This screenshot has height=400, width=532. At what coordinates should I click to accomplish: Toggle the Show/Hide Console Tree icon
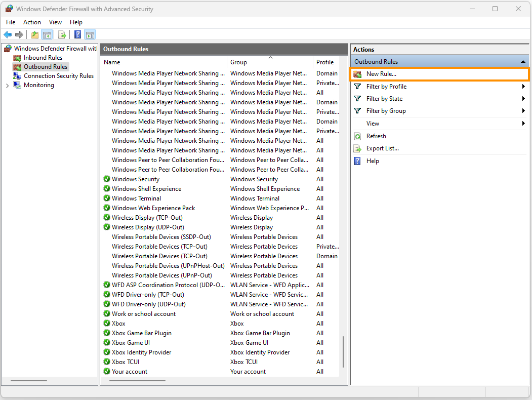pyautogui.click(x=47, y=34)
